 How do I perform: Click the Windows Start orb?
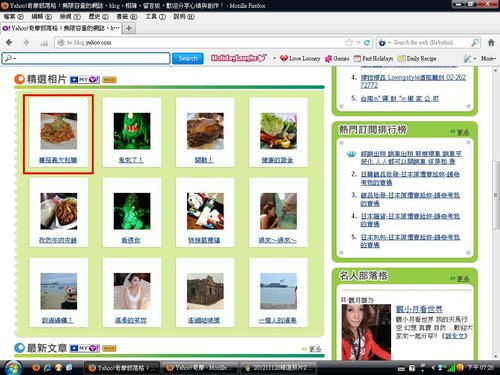coord(13,368)
